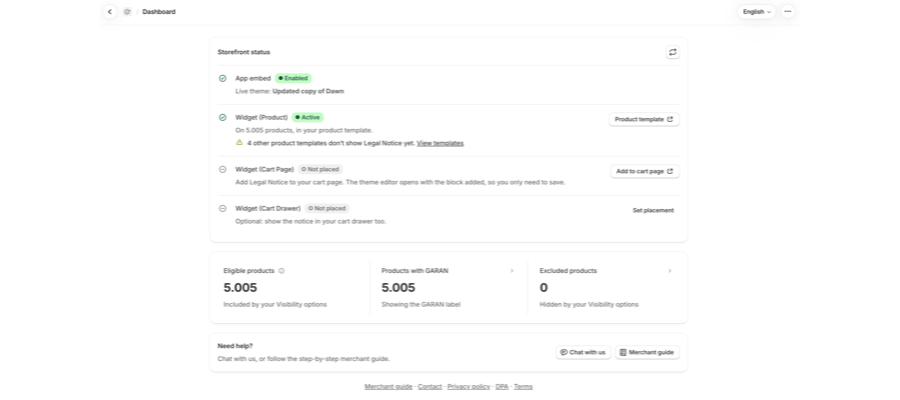The height and width of the screenshot is (400, 900).
Task: Click the Storefront status heading
Action: tap(244, 52)
